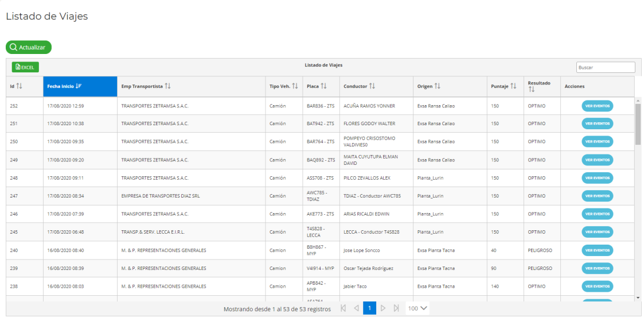The image size is (644, 317).
Task: Focus the Buscar search field
Action: pyautogui.click(x=606, y=67)
